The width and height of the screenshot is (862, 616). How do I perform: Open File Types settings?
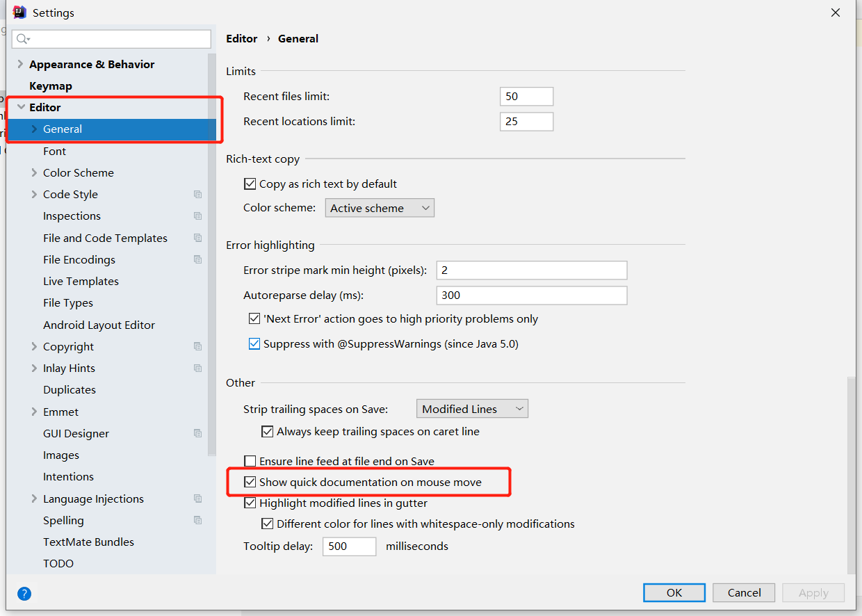point(68,303)
